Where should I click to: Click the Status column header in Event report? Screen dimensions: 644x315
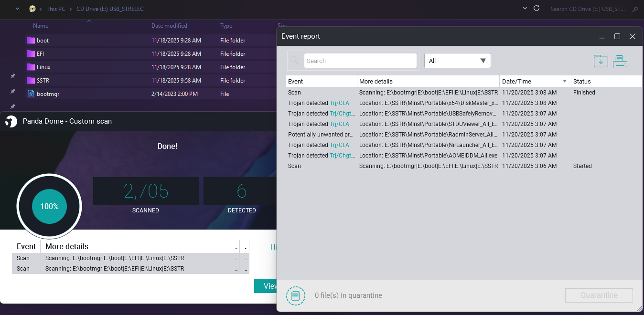point(607,81)
